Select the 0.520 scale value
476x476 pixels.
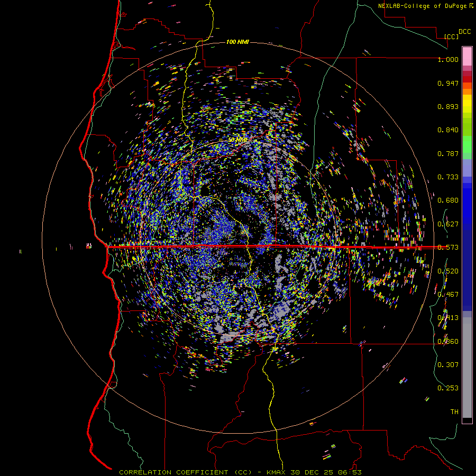click(448, 271)
